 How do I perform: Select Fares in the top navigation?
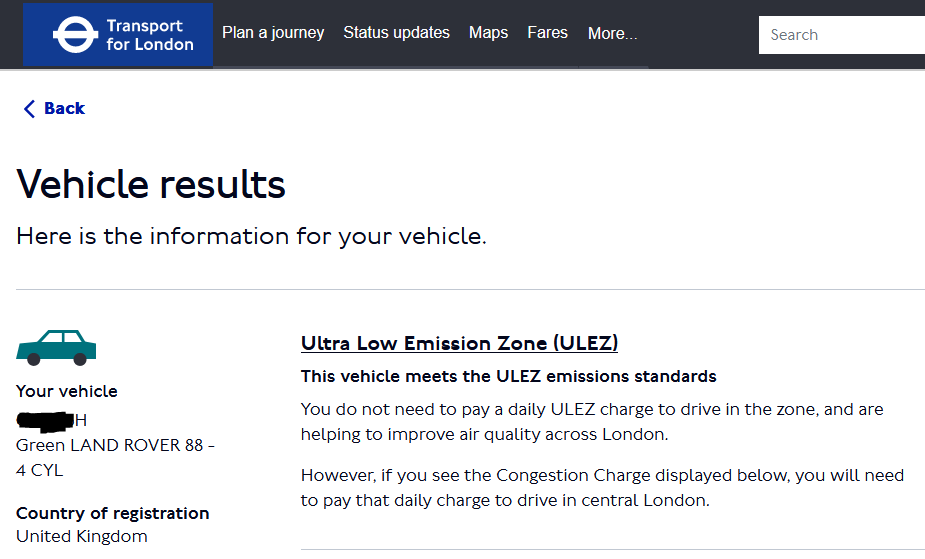click(547, 33)
